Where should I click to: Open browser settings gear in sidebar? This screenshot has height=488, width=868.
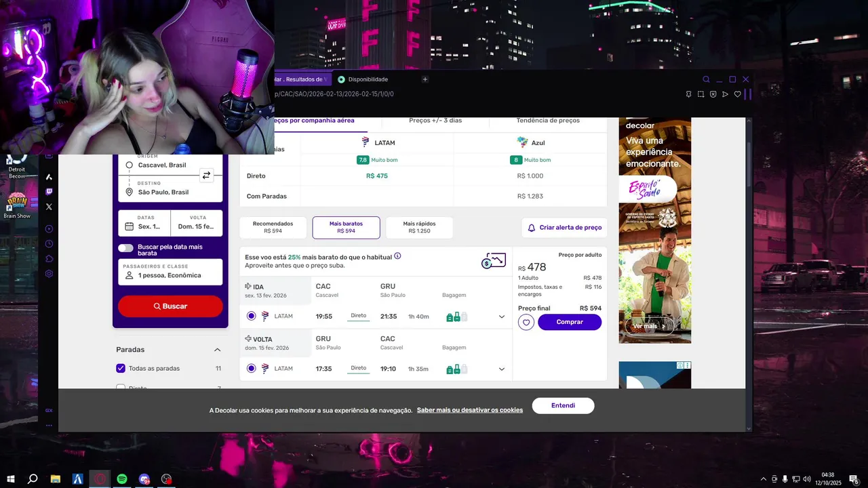[49, 274]
